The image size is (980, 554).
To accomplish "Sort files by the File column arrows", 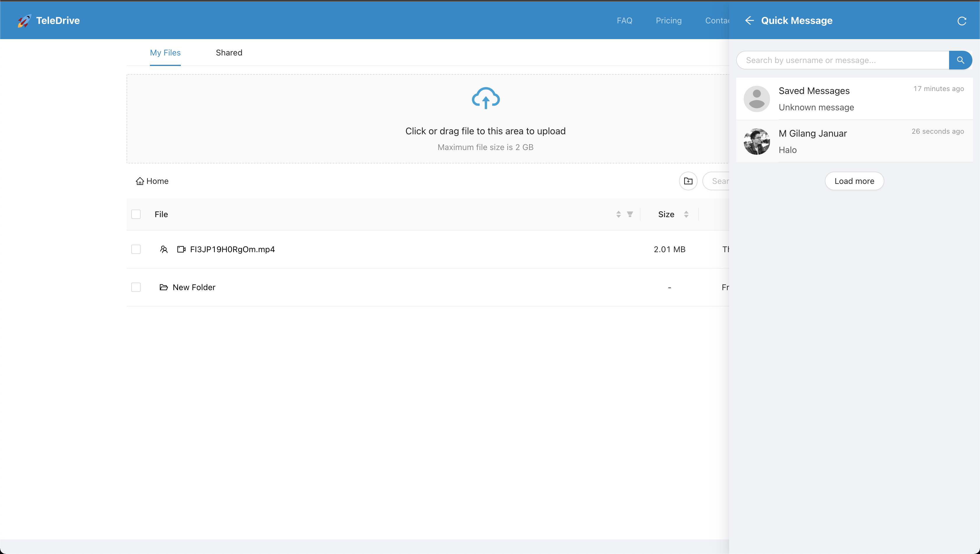I will click(x=618, y=214).
